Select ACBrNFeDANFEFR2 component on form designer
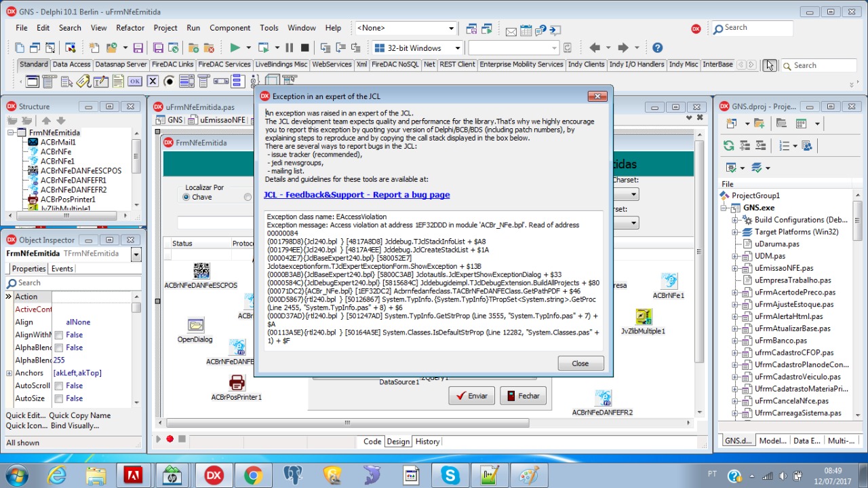Screen dimensions: 868x488 click(602, 403)
